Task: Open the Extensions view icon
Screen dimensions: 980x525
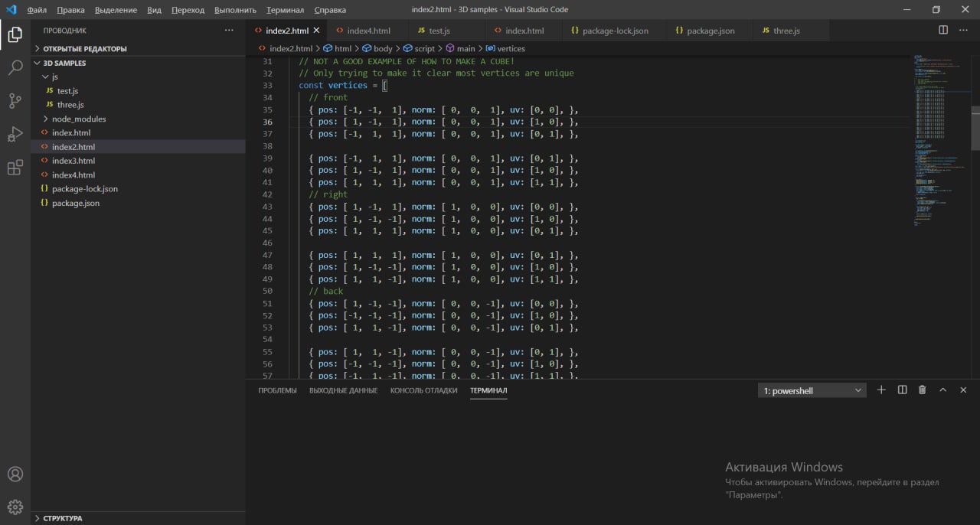Action: pos(15,168)
